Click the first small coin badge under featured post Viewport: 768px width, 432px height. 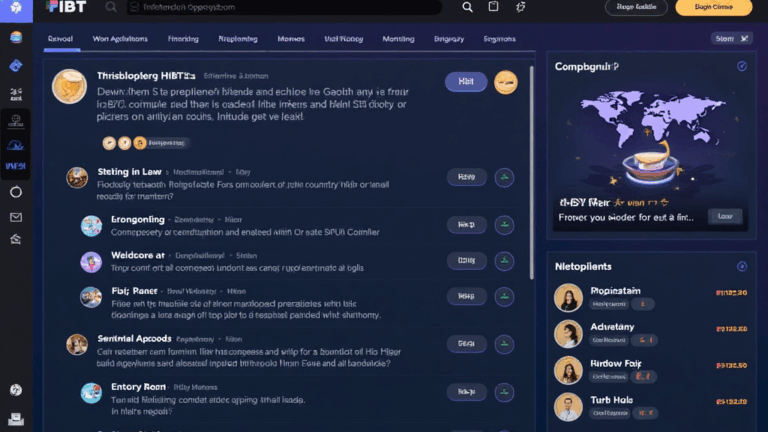109,143
